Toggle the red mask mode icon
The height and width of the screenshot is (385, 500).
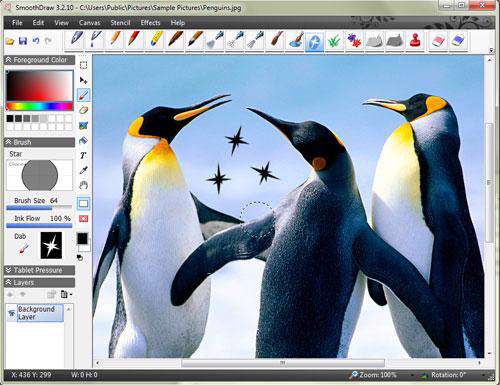pyautogui.click(x=83, y=219)
